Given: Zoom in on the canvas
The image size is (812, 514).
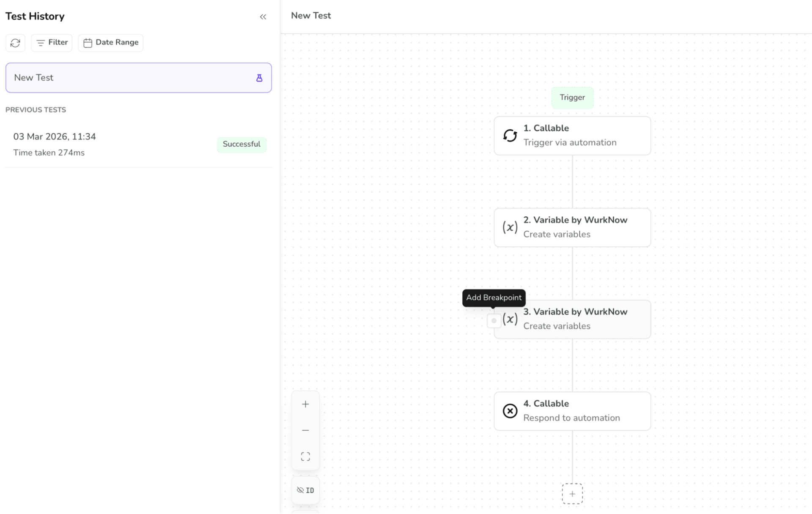Looking at the screenshot, I should 305,404.
